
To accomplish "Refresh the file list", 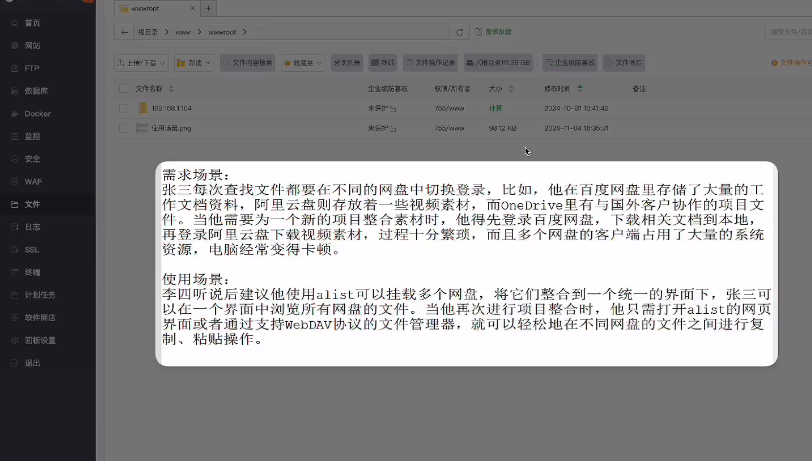I will (459, 32).
